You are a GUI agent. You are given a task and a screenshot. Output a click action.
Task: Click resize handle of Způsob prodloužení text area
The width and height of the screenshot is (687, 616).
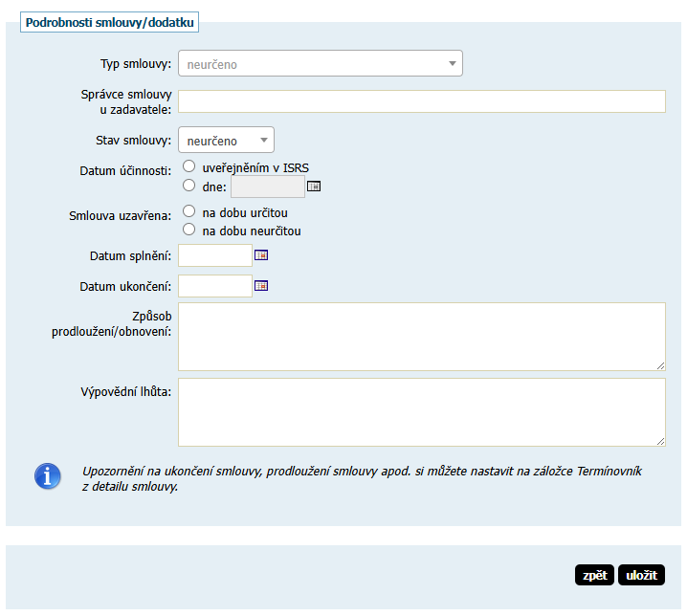tap(660, 365)
